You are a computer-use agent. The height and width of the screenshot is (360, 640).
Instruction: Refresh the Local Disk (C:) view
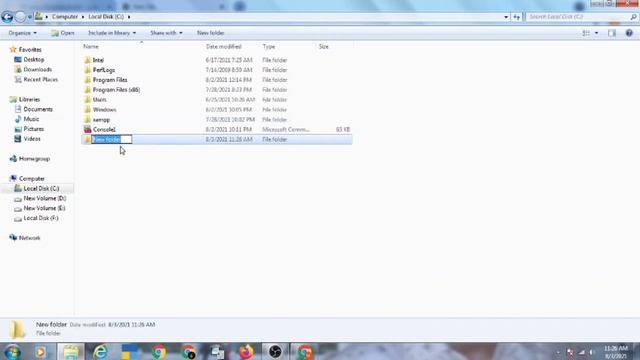coord(517,17)
